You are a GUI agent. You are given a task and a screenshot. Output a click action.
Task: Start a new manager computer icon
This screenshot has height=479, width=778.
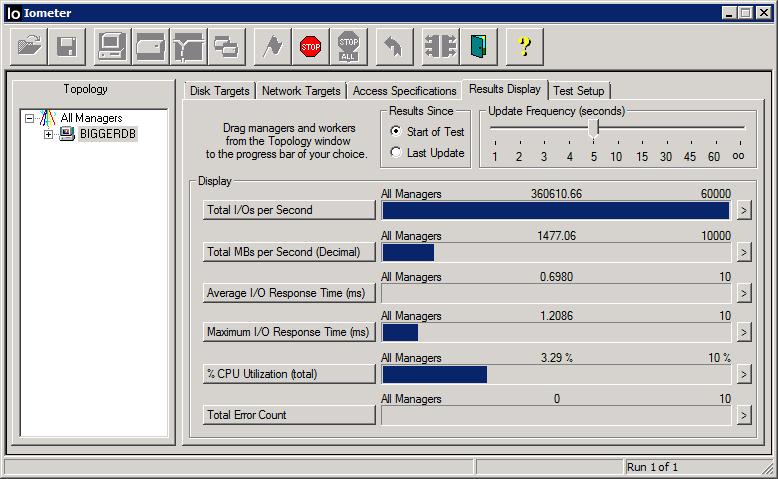[113, 47]
